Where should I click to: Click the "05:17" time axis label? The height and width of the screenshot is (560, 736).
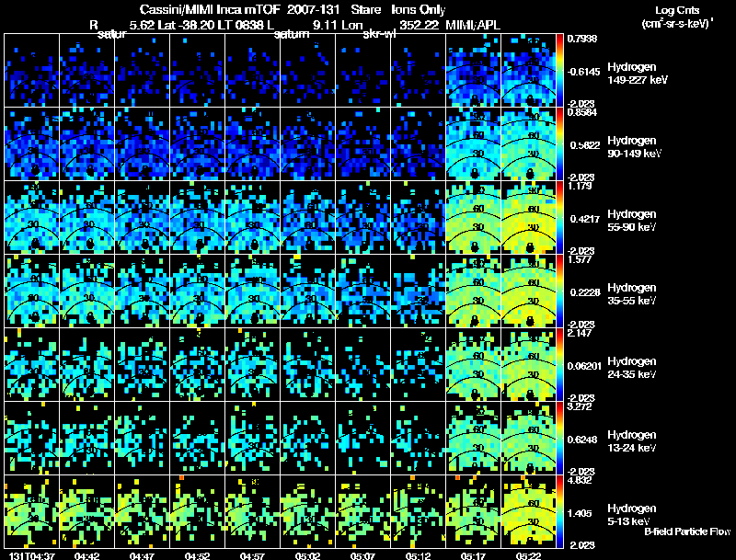click(x=473, y=555)
